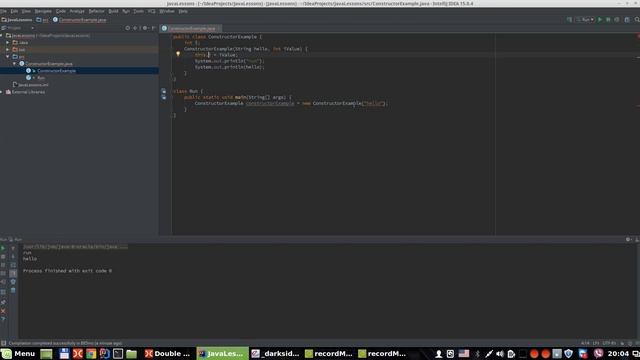Click the yellow lightbulb intention icon
Image resolution: width=640 pixels, height=360 pixels.
178,53
